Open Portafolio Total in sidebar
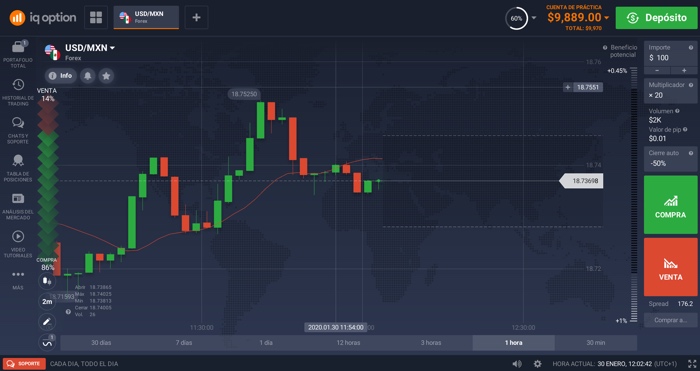Viewport: 700px width, 371px height. pos(18,54)
